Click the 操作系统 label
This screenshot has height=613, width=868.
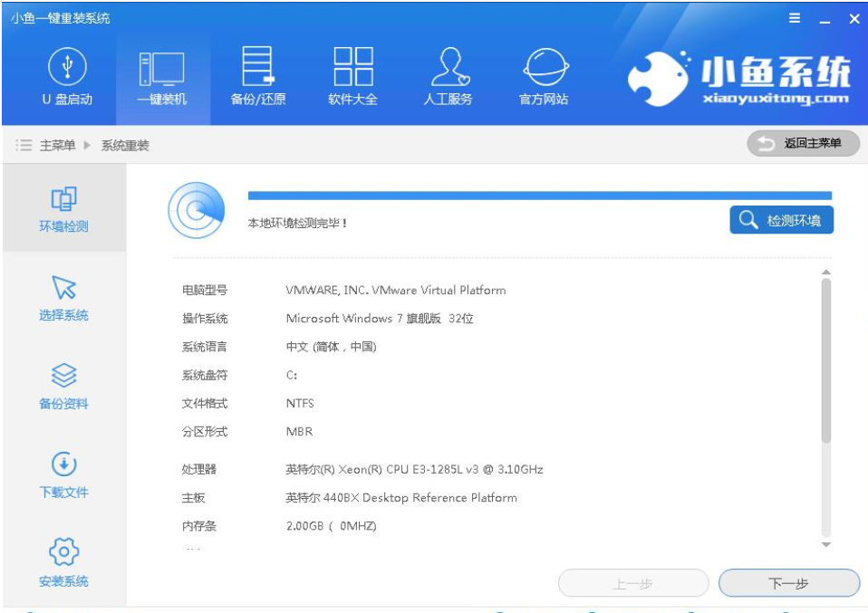(205, 318)
